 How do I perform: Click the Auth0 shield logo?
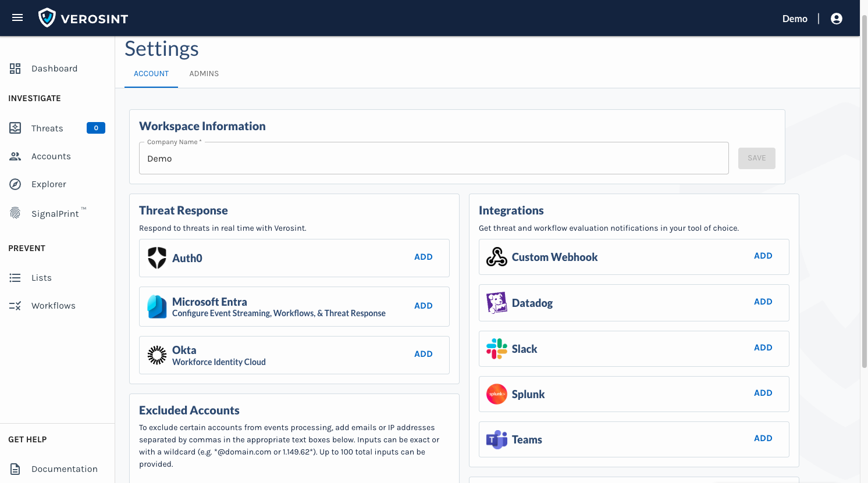coord(157,258)
